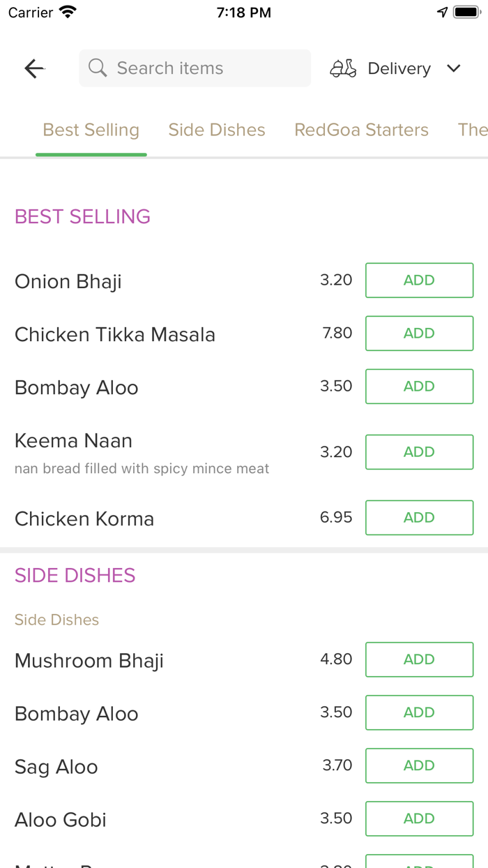Add Chicken Tikka Masala to the order
This screenshot has width=488, height=868.
(x=419, y=333)
